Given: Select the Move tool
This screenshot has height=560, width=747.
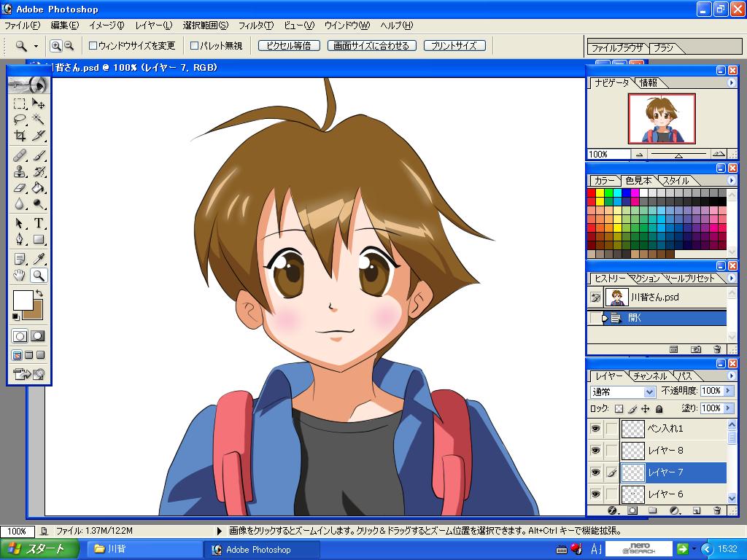Looking at the screenshot, I should [38, 104].
